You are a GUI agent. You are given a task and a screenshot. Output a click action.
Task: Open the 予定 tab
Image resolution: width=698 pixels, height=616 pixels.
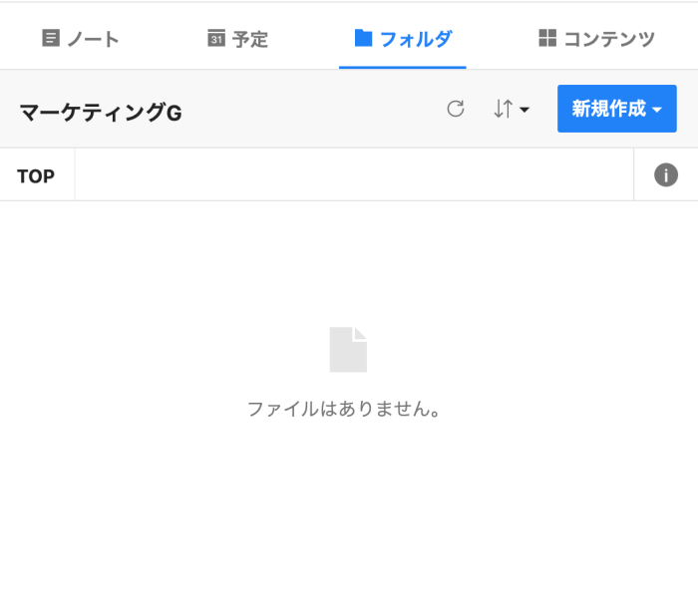pyautogui.click(x=237, y=39)
